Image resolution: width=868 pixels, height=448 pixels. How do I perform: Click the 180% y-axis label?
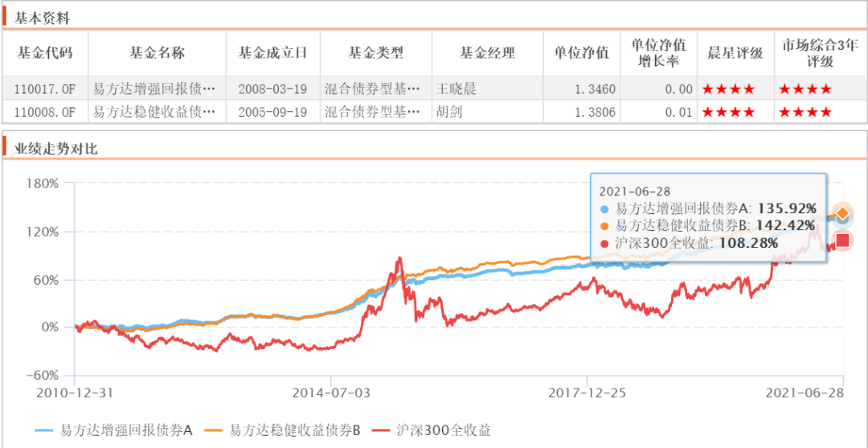43,183
